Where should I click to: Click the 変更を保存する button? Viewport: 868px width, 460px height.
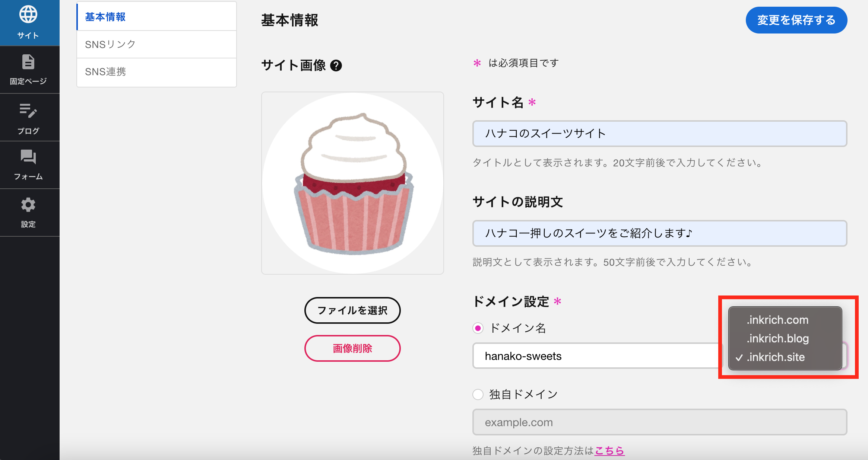pyautogui.click(x=796, y=20)
